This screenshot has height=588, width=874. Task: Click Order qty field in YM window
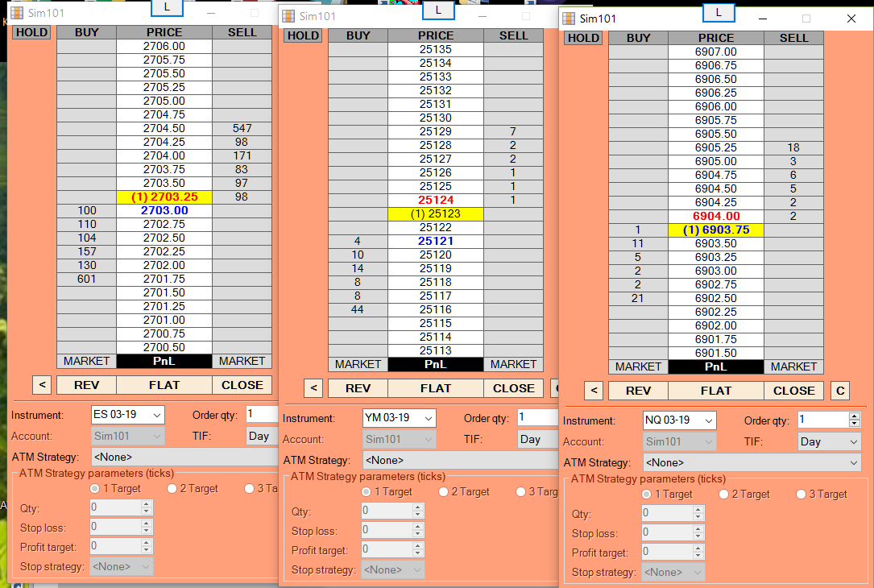[x=538, y=417]
